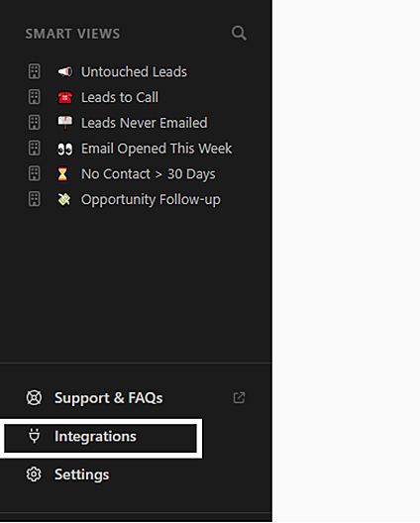The width and height of the screenshot is (420, 523).
Task: Open the Settings menu item
Action: (82, 474)
